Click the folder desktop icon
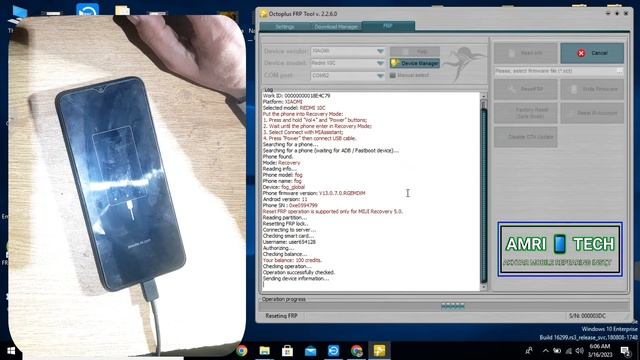Image resolution: width=640 pixels, height=360 pixels. coord(122,10)
